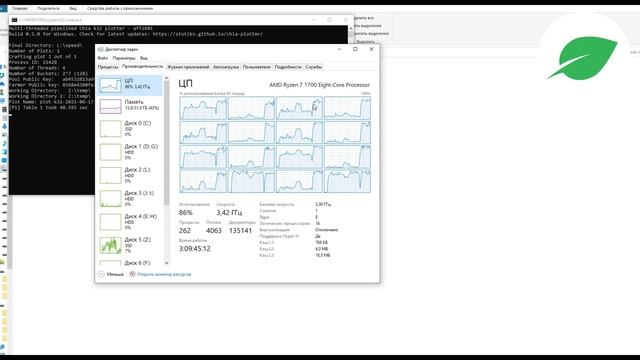This screenshot has width=640, height=360.
Task: Close the cmd console window
Action: coord(346,20)
